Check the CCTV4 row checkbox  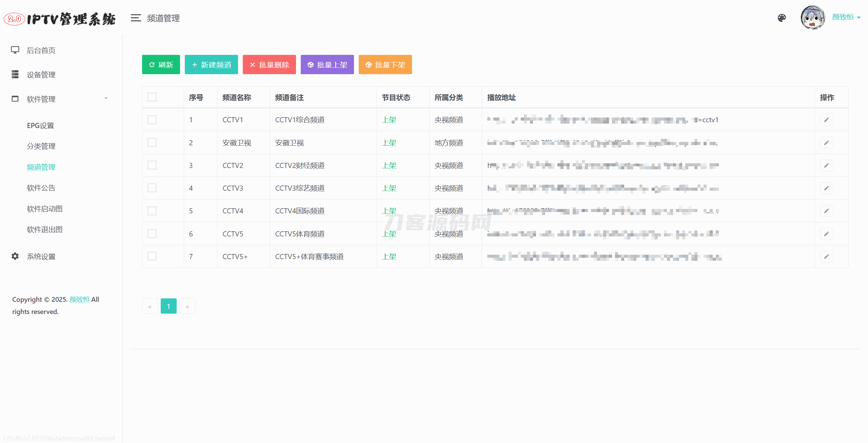152,211
